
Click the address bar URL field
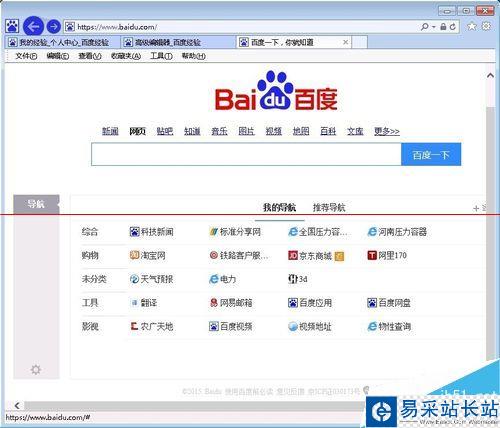tap(240, 27)
